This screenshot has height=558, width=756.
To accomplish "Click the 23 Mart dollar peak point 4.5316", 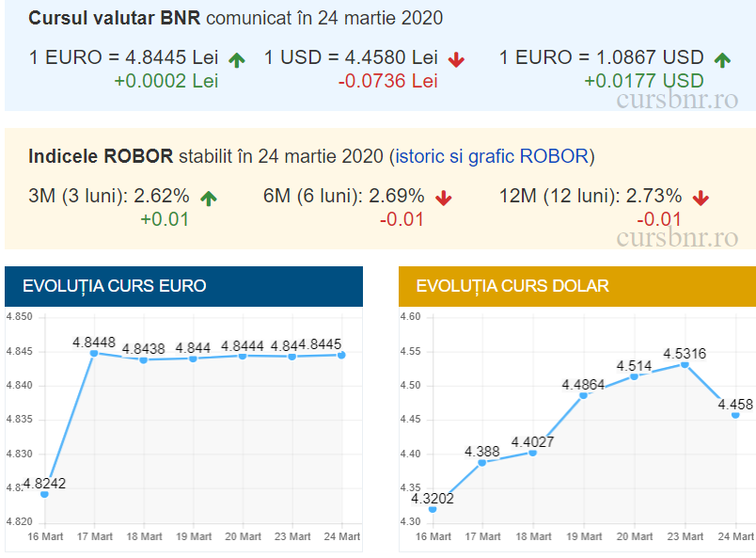I will [685, 364].
